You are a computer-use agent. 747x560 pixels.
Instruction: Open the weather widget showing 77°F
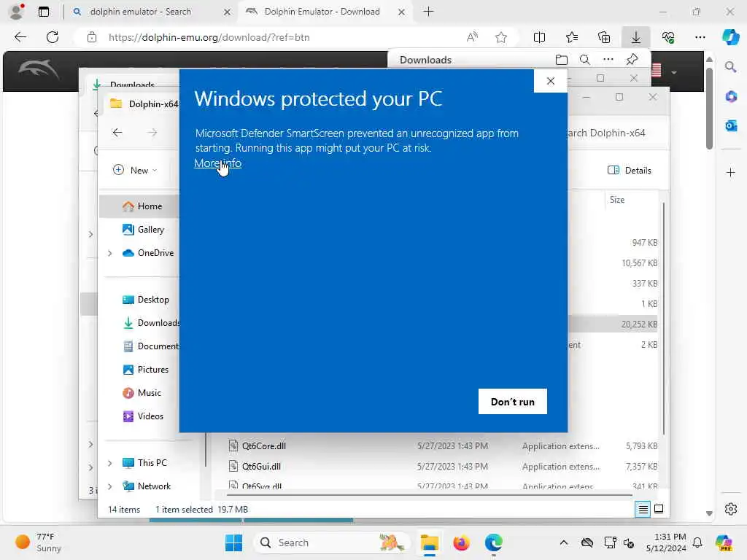(x=38, y=542)
